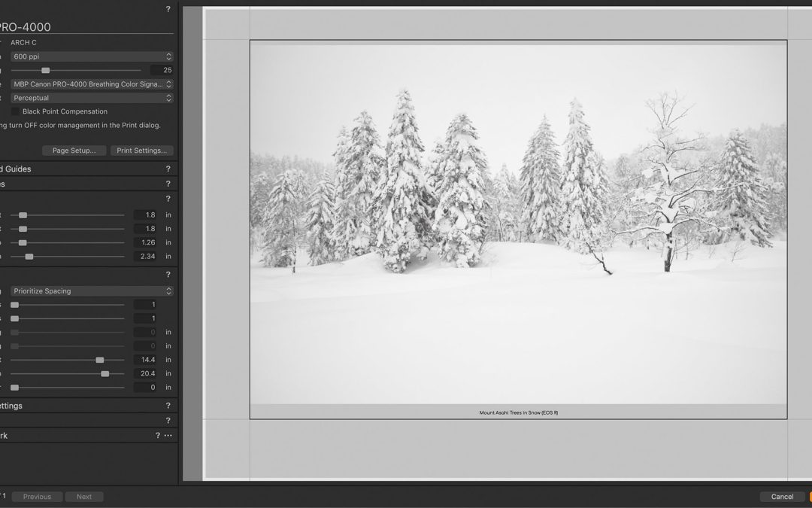Click the help icon on the Watermark section header

(158, 436)
